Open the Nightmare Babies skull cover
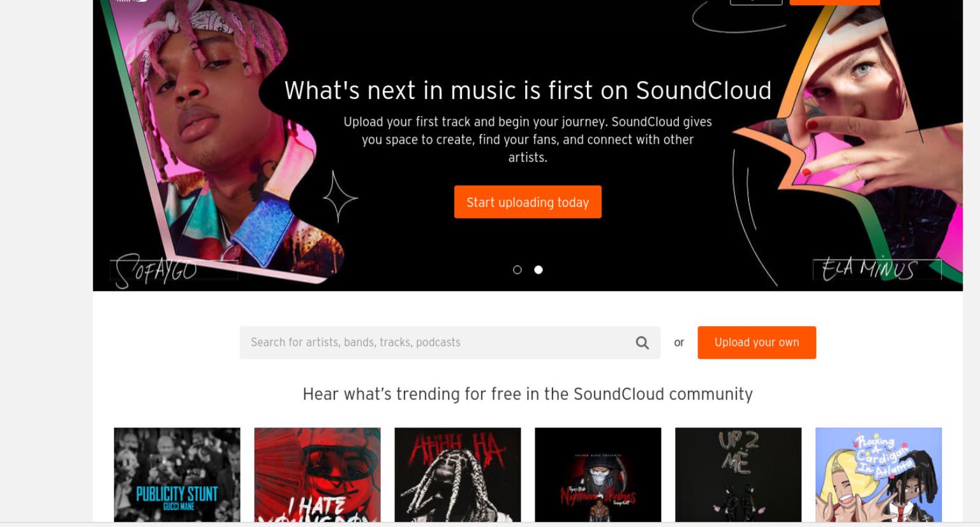The image size is (980, 527). tap(598, 475)
